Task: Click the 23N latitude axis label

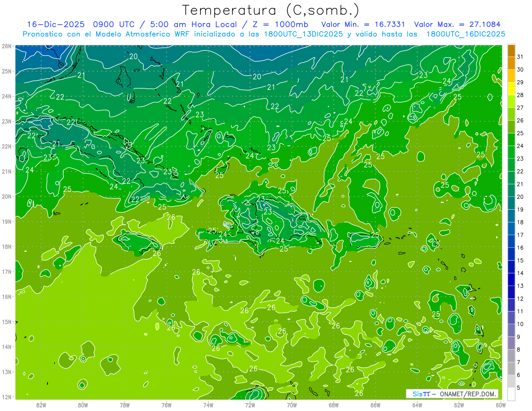Action: click(6, 121)
